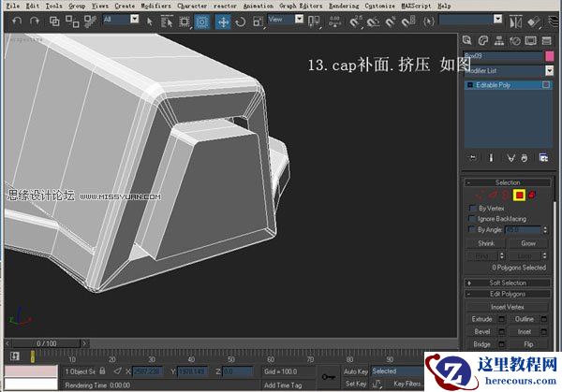The width and height of the screenshot is (562, 392).
Task: Open the MAXScript menu
Action: tap(416, 6)
